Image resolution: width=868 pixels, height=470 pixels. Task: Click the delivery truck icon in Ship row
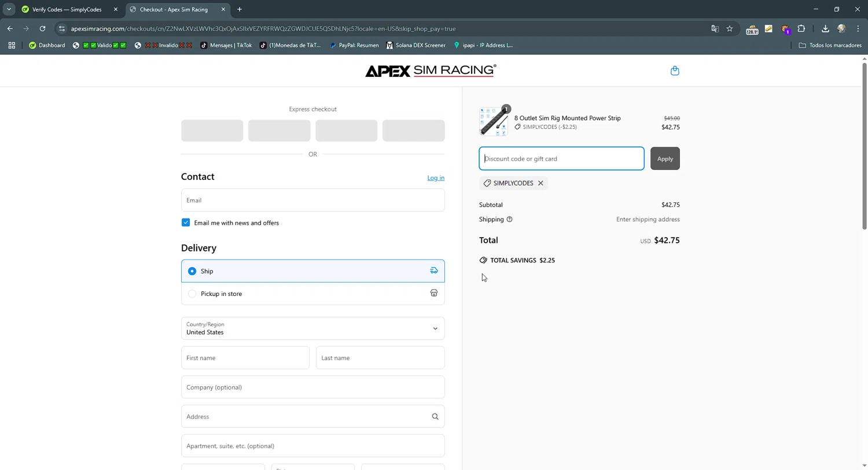coord(434,271)
